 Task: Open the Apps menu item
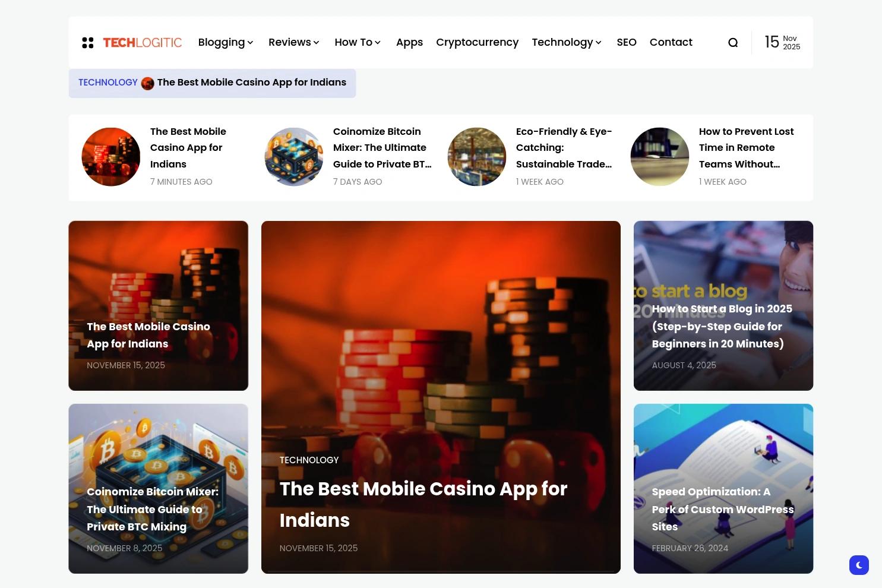coord(409,42)
